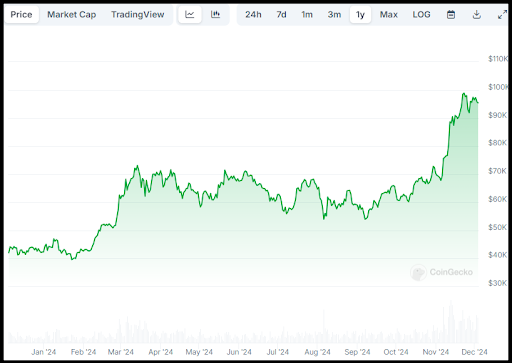Open the Price tab
512x363 pixels.
[x=21, y=15]
